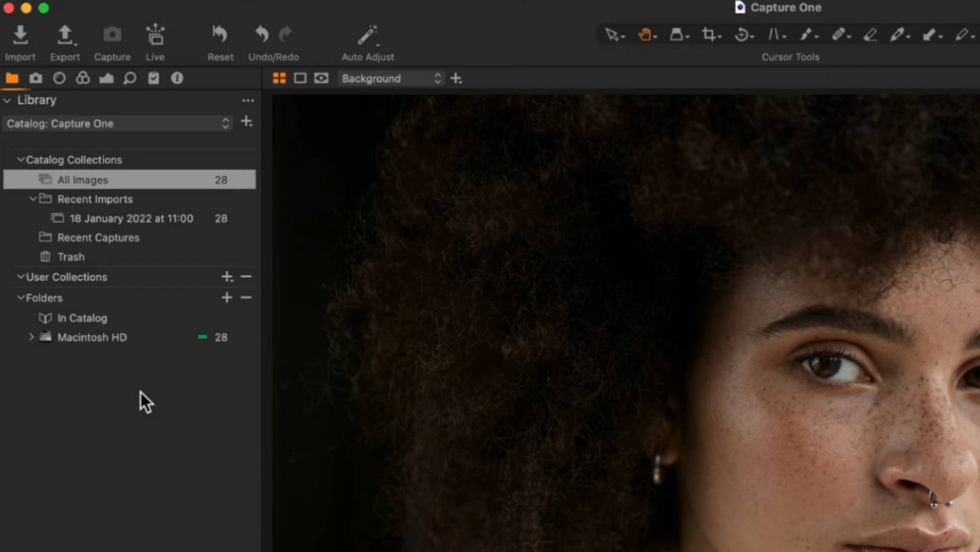
Task: Click the Reset button
Action: [220, 35]
